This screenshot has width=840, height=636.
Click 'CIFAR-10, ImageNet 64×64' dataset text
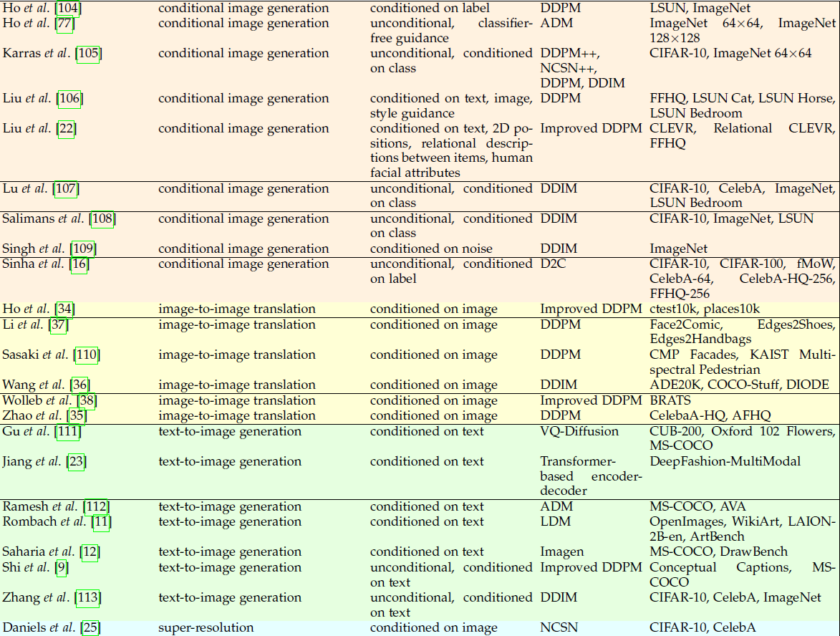730,53
